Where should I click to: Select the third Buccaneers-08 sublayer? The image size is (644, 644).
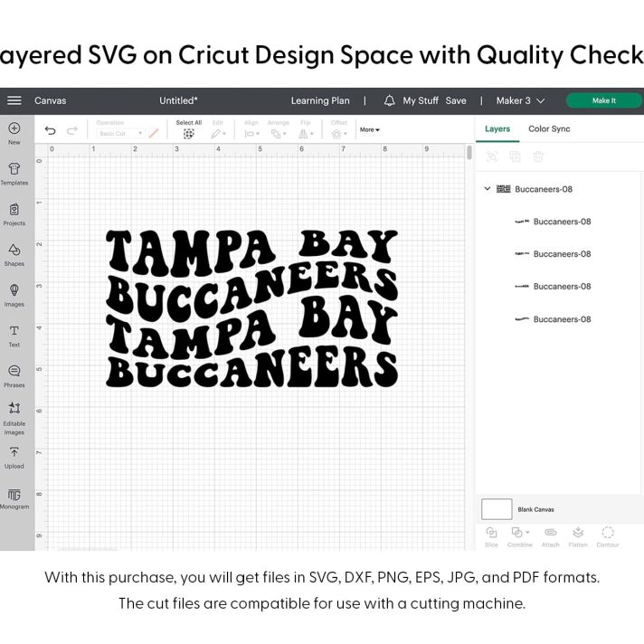[553, 287]
